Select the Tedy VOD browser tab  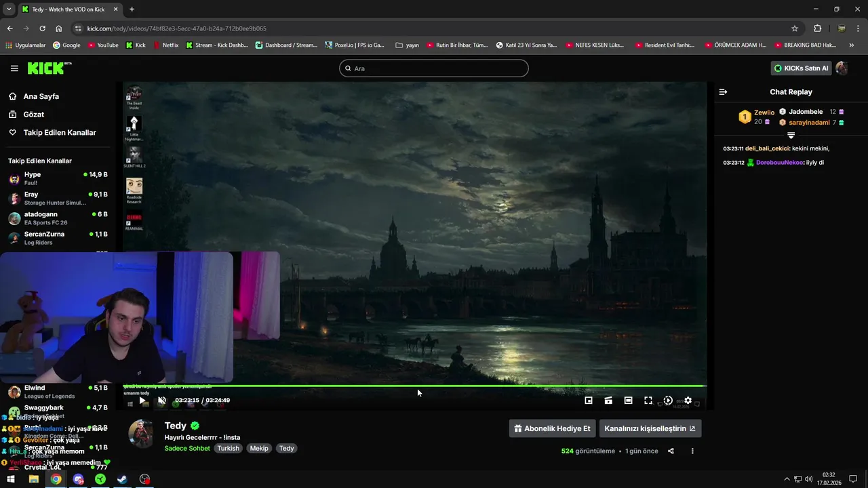(69, 9)
